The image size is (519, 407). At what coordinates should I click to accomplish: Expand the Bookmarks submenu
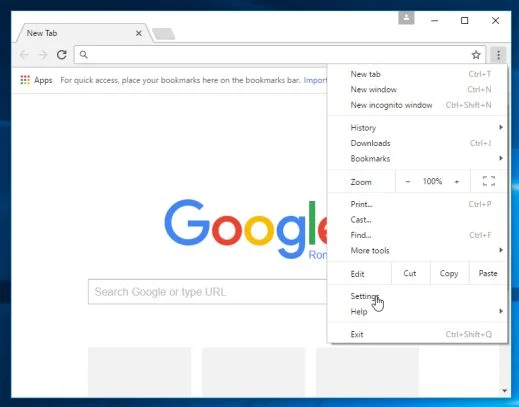click(417, 158)
